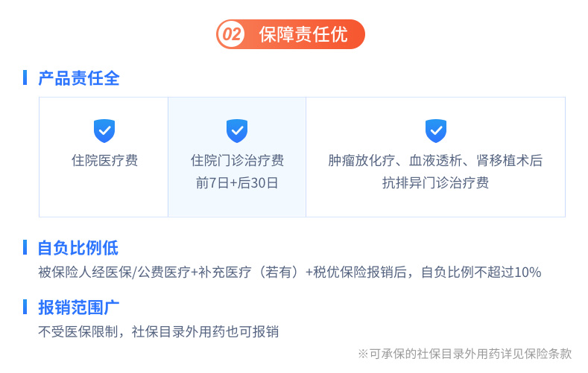
Task: Click the 产品责任全 heading
Action: pyautogui.click(x=79, y=78)
